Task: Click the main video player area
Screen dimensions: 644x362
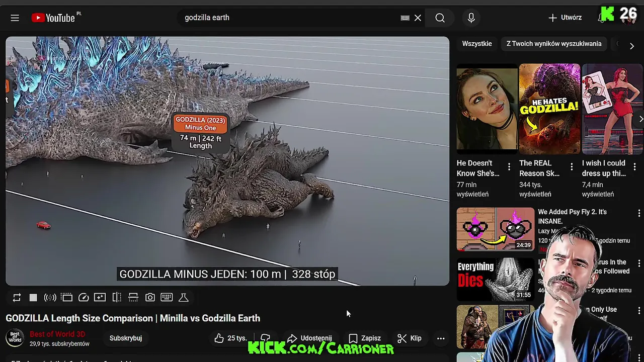Action: pyautogui.click(x=227, y=161)
